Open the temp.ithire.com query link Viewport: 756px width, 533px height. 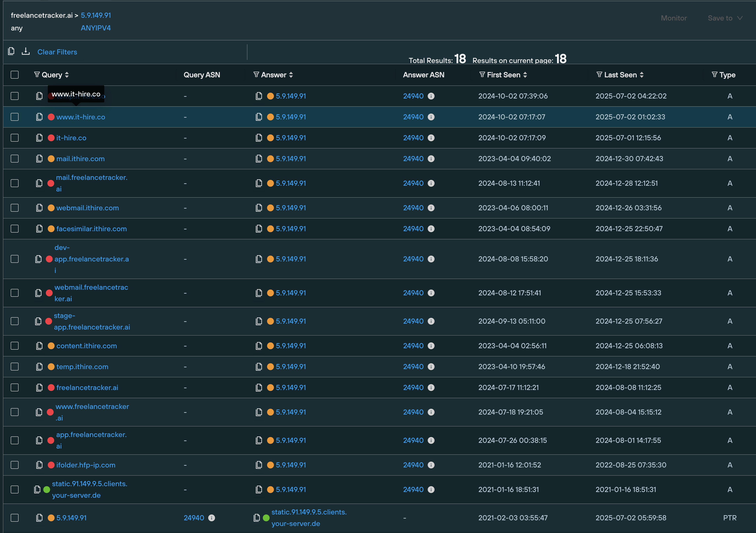point(82,367)
